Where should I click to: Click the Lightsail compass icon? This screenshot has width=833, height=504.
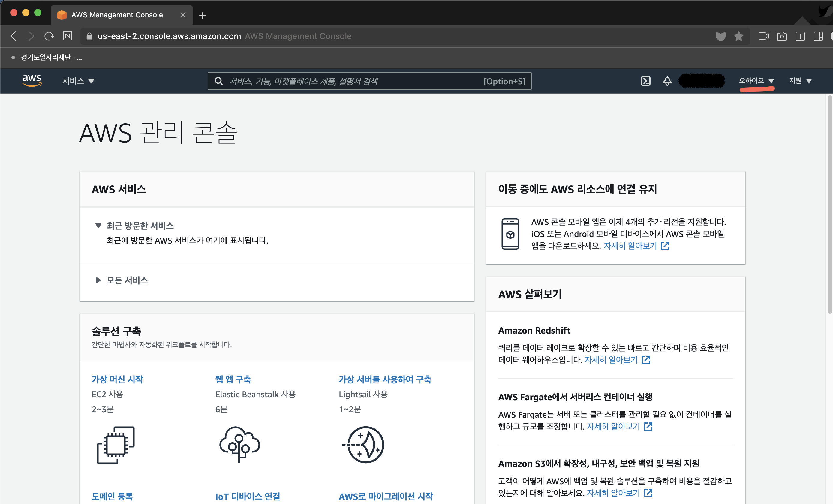tap(363, 445)
